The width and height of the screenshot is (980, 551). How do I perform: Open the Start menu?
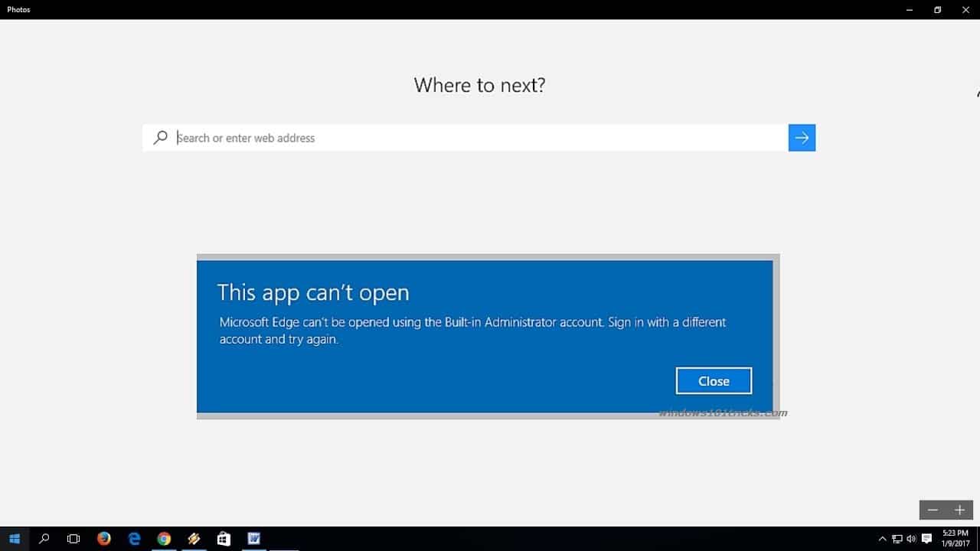(15, 538)
